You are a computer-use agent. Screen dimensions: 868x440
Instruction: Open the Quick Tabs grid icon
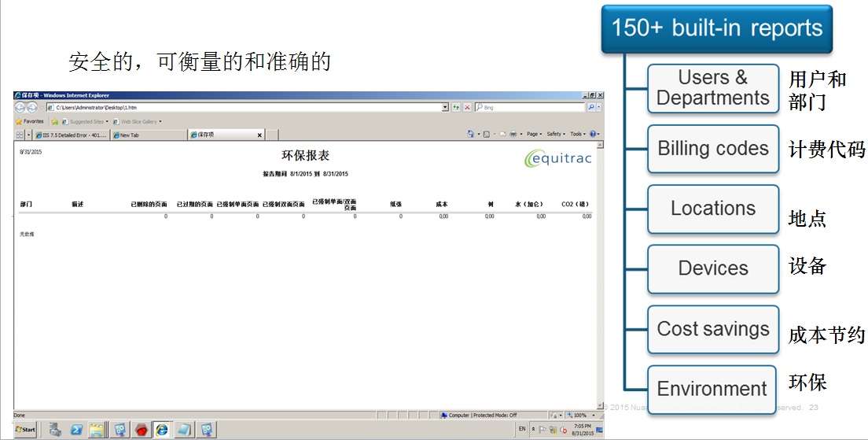click(x=20, y=135)
